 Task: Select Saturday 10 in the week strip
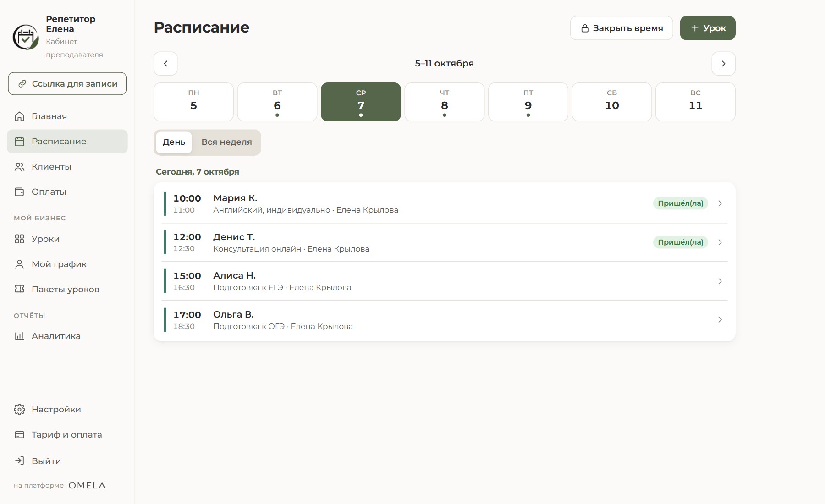coord(612,102)
